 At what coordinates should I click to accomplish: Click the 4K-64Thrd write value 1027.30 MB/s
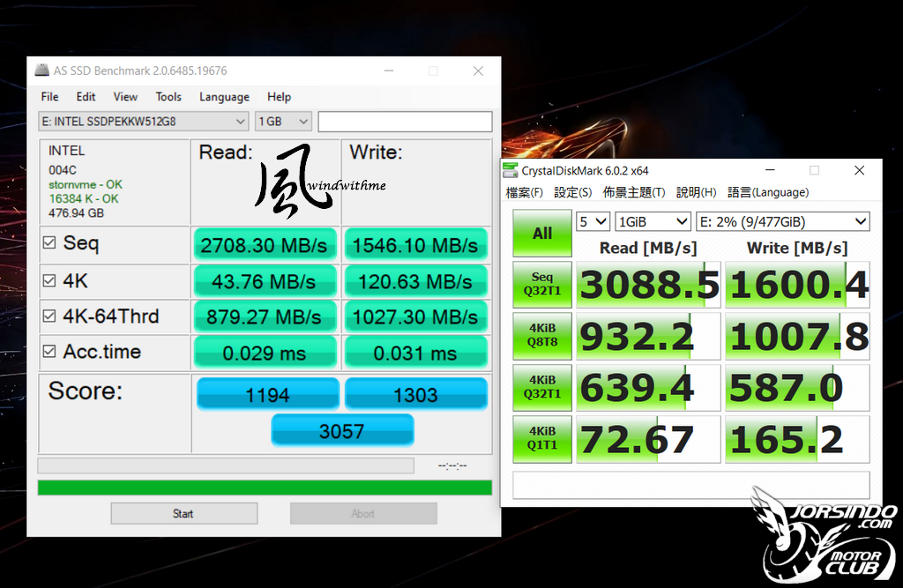click(415, 316)
